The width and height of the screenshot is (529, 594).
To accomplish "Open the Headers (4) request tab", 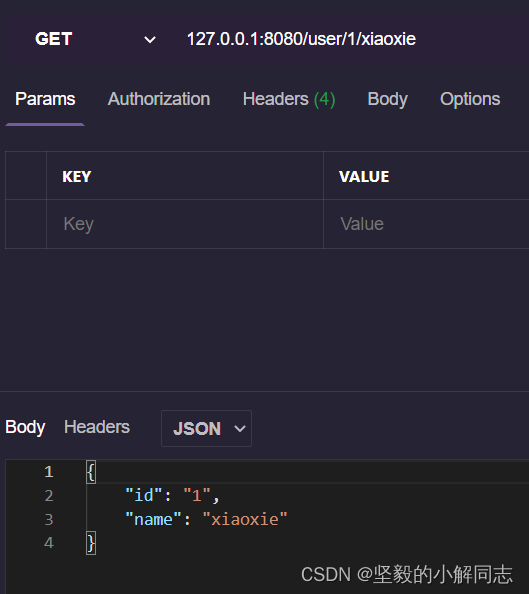I will tap(289, 99).
